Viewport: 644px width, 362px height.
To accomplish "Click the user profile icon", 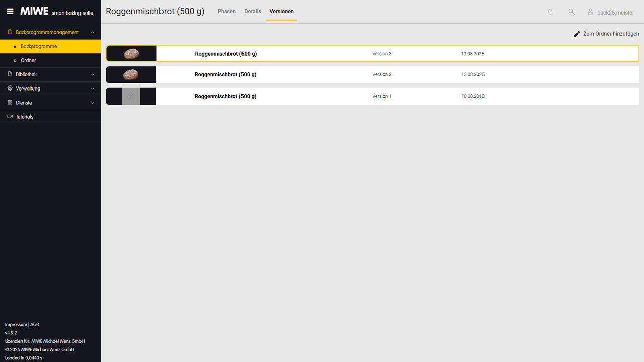I will coord(591,12).
